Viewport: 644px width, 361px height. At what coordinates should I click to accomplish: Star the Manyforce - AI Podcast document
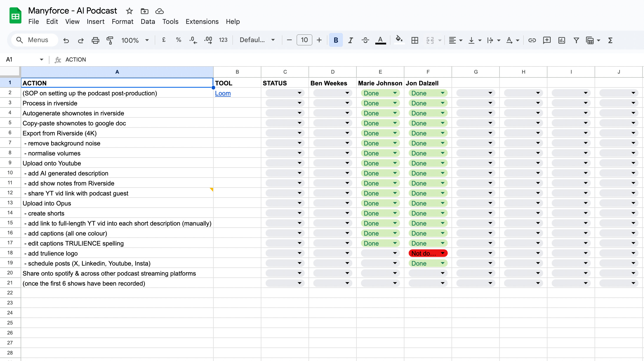(129, 11)
